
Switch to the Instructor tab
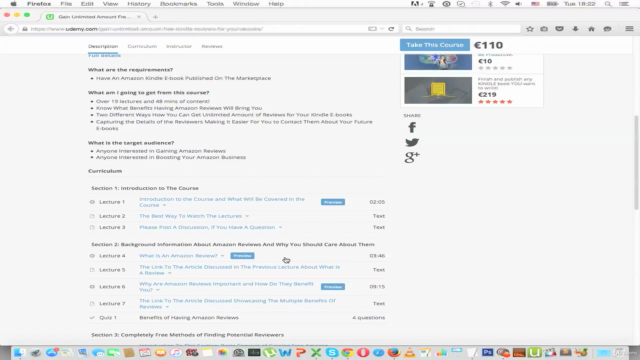[x=179, y=46]
